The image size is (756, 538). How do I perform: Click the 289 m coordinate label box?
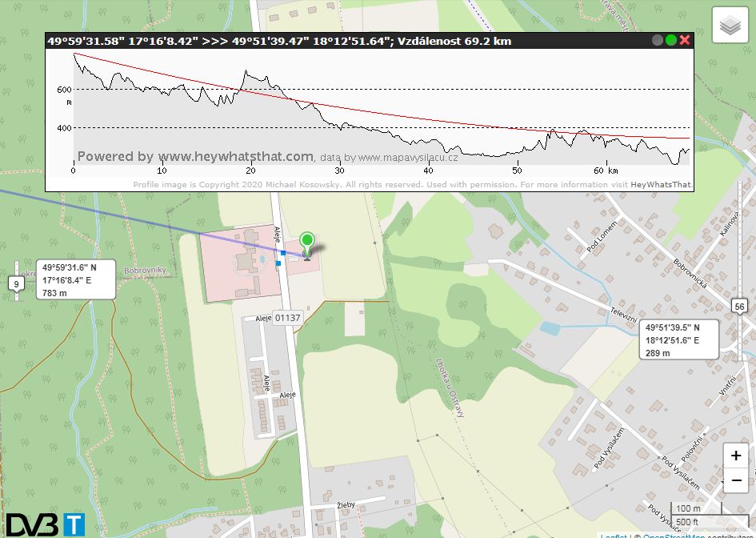678,339
